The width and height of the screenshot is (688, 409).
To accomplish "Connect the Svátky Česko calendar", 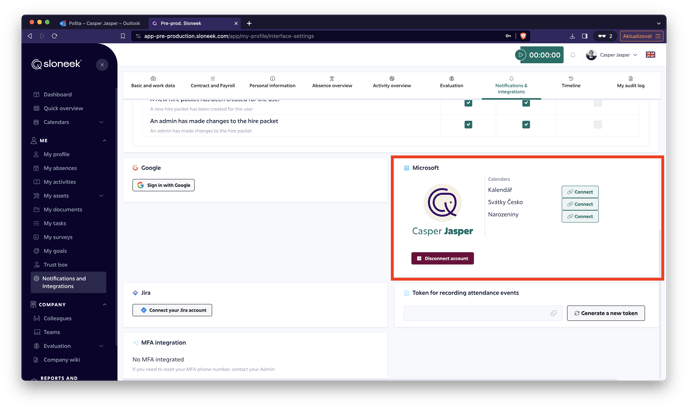I will (580, 204).
